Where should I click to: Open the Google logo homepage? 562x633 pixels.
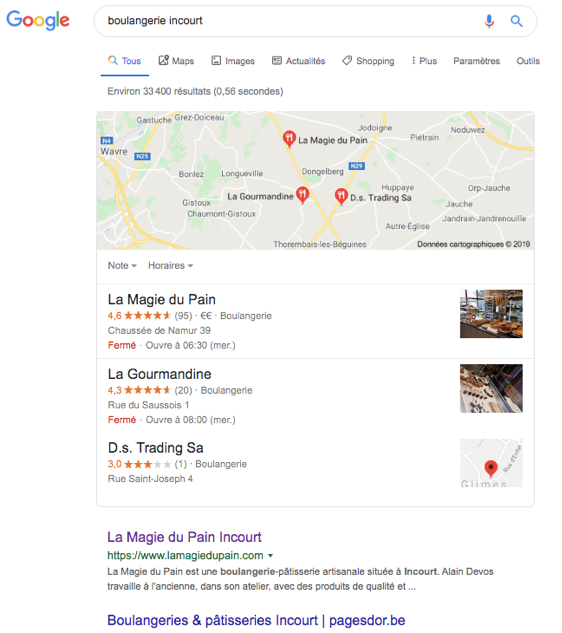point(38,20)
